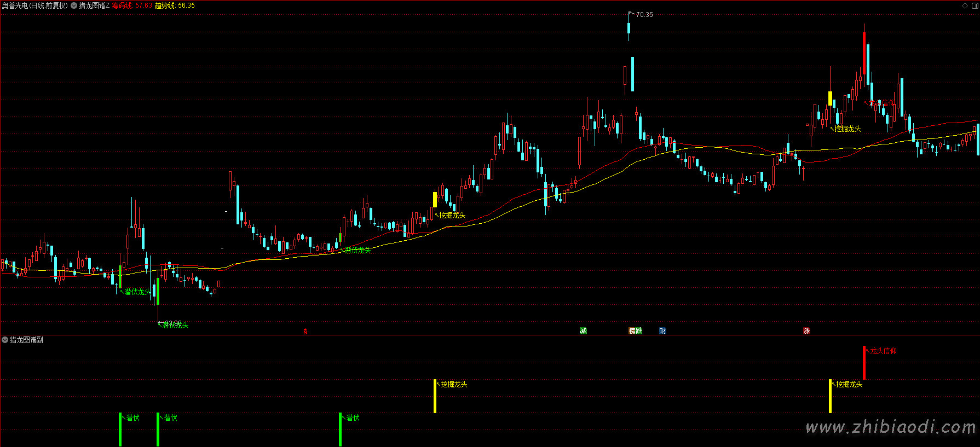This screenshot has height=447, width=980.
Task: Click the blue 财 event marker
Action: click(662, 331)
